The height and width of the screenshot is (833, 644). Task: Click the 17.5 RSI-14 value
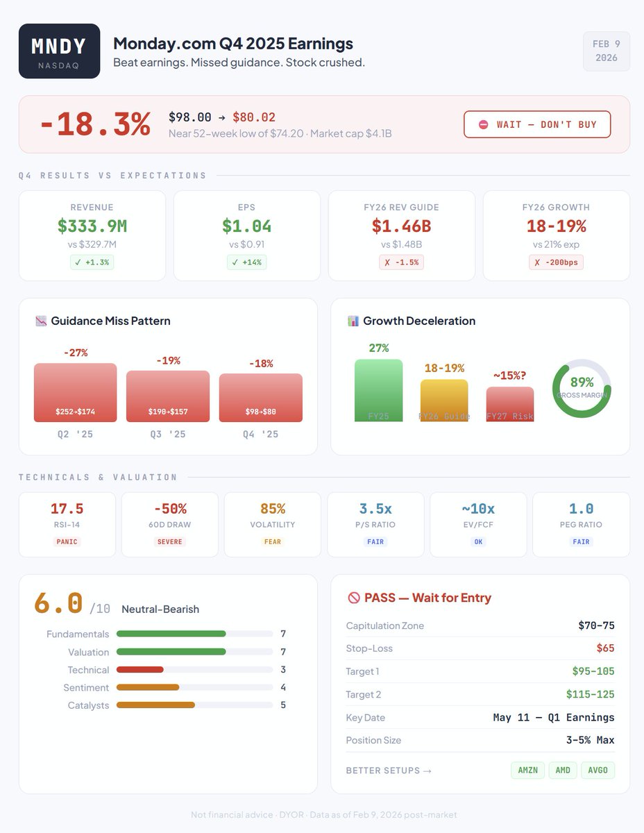[67, 509]
